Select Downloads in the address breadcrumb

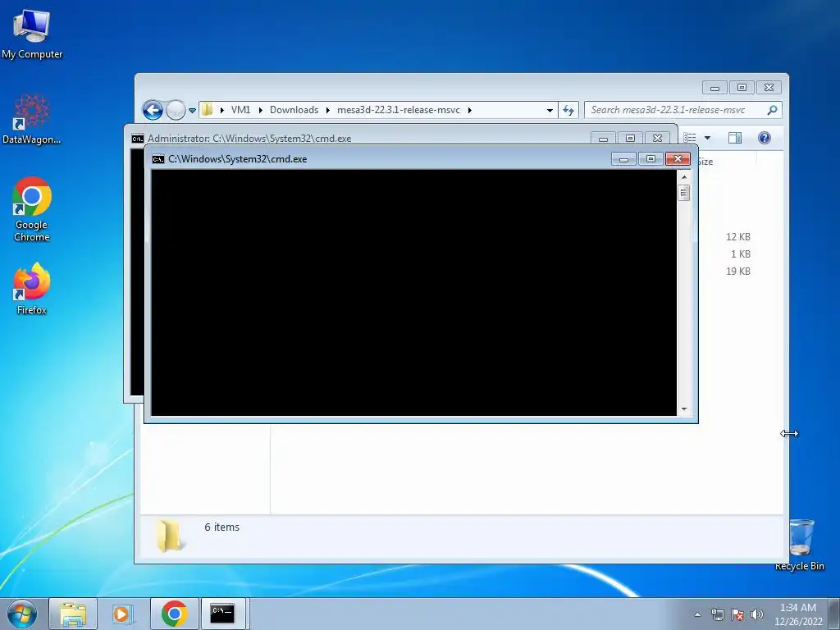294,110
